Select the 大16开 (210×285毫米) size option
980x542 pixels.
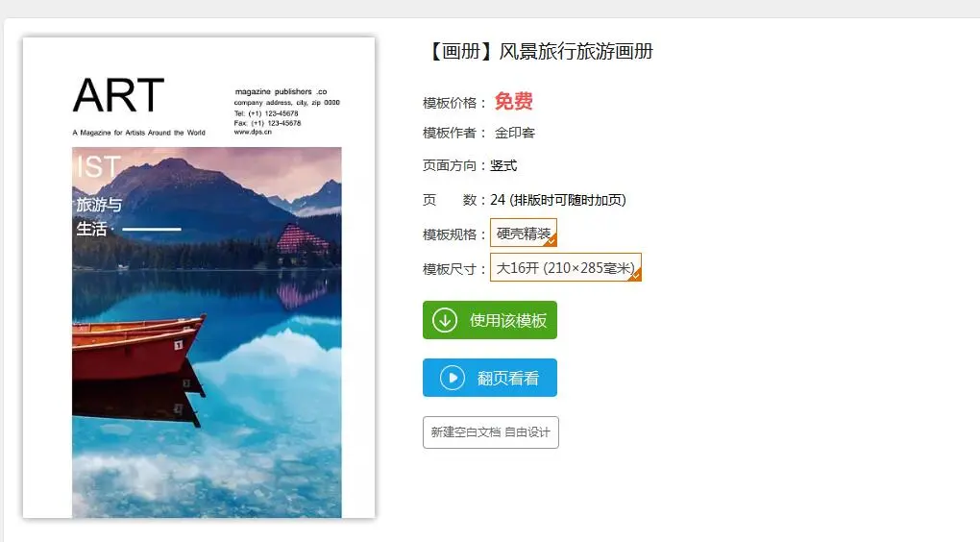tap(566, 267)
